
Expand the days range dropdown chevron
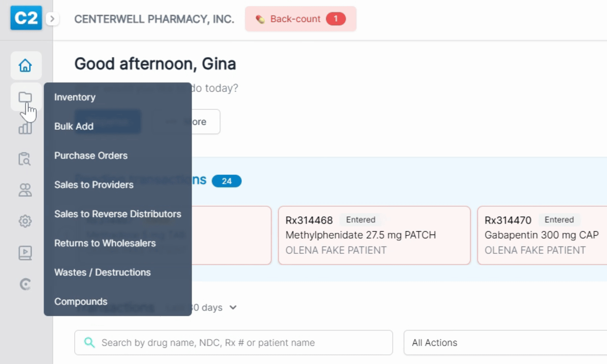point(233,307)
